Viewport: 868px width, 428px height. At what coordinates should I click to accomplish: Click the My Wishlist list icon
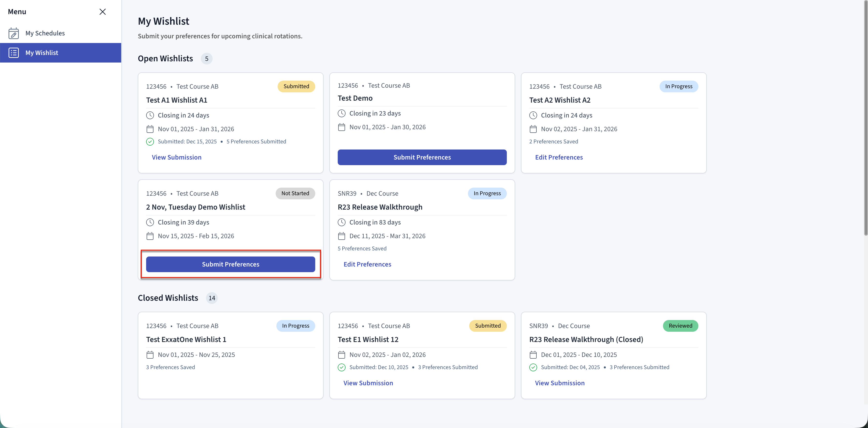pyautogui.click(x=13, y=53)
